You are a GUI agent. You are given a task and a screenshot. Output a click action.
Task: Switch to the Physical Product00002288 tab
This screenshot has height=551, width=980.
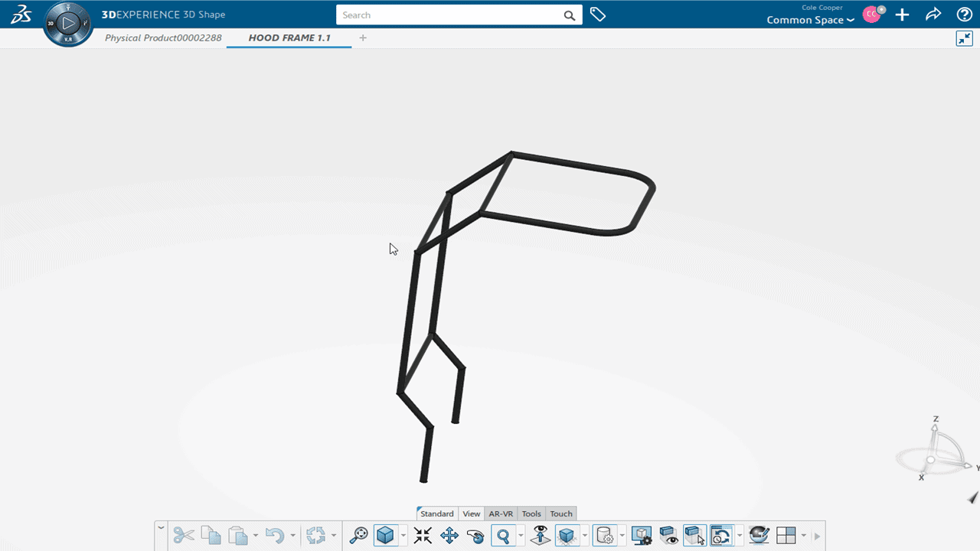tap(163, 37)
